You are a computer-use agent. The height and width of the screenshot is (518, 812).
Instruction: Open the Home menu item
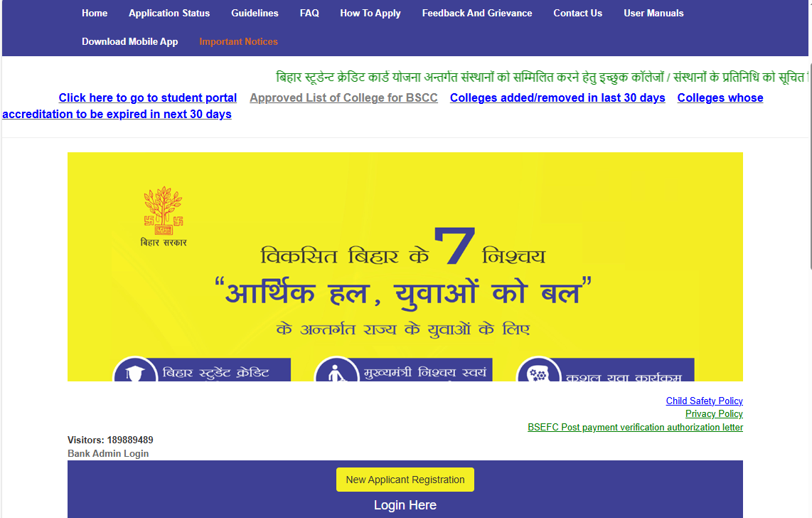pyautogui.click(x=95, y=12)
